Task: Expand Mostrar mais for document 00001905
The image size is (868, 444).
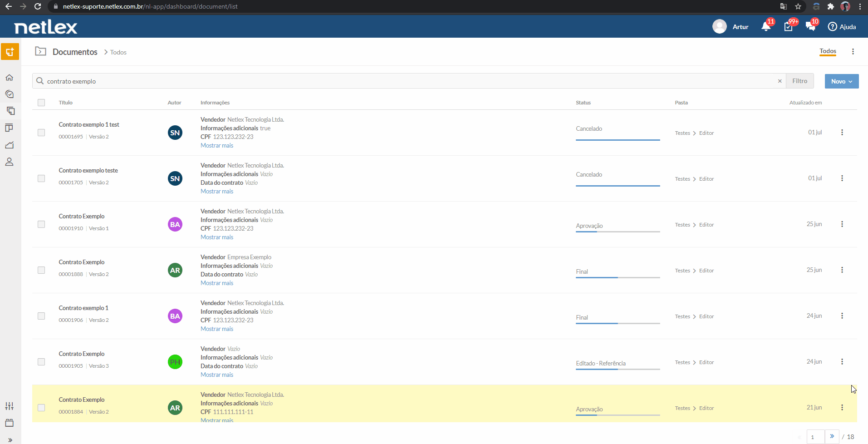Action: (x=217, y=375)
